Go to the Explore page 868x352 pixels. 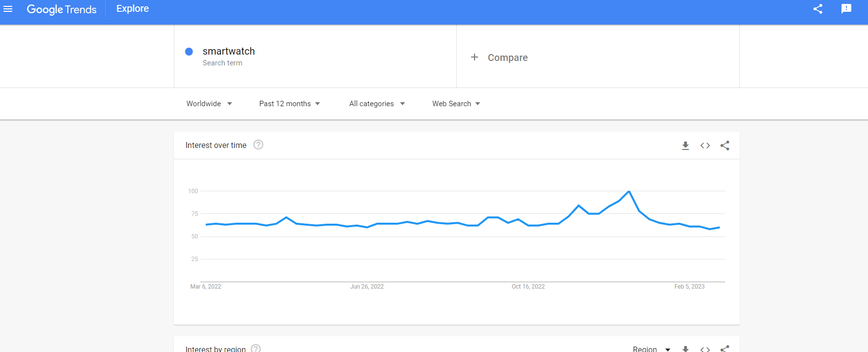[x=133, y=9]
